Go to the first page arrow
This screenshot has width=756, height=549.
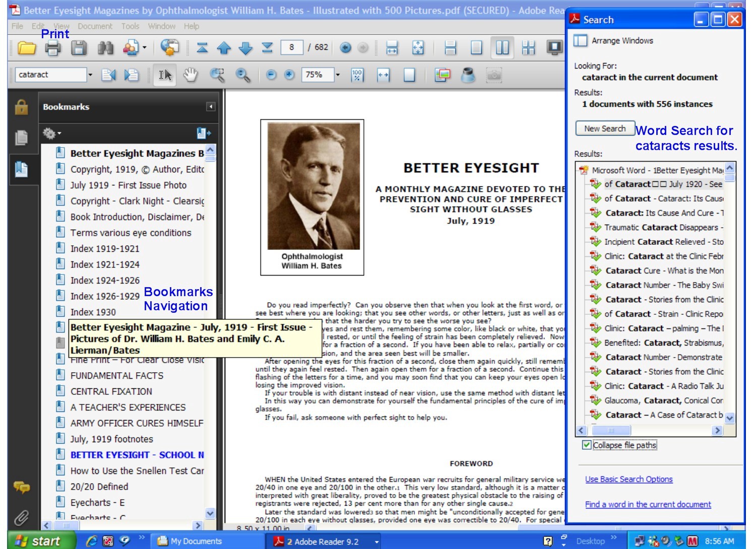pos(202,48)
